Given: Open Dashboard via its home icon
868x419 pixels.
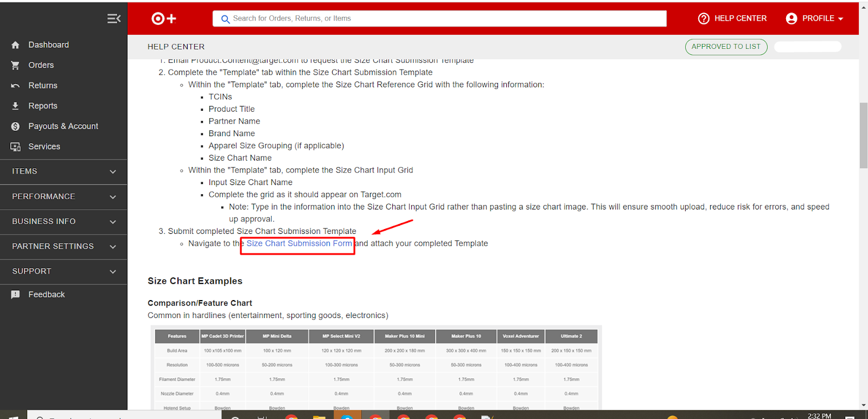Looking at the screenshot, I should (15, 45).
